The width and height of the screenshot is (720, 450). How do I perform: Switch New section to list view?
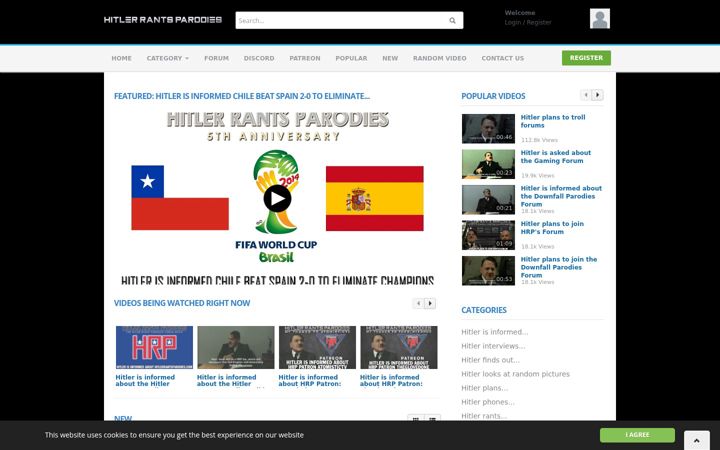pyautogui.click(x=432, y=418)
